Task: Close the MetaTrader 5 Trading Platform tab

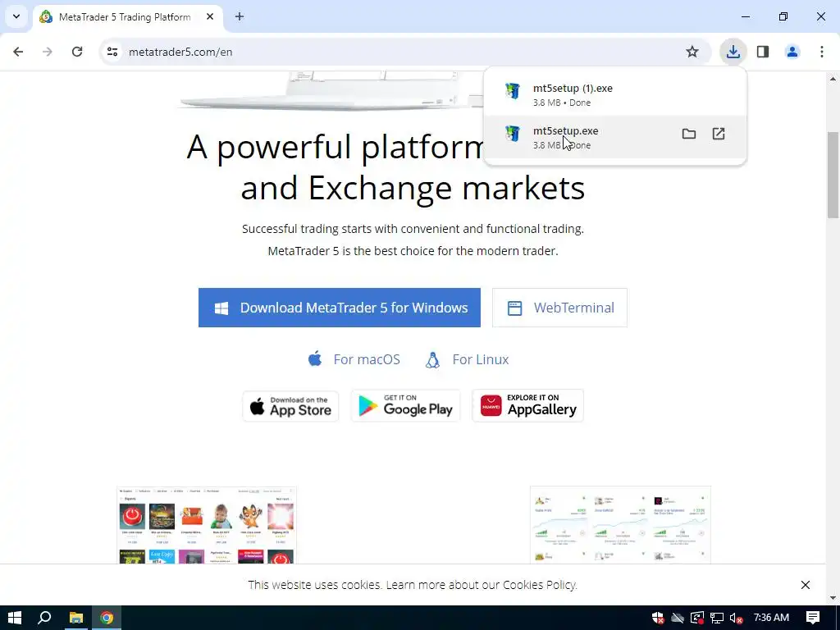Action: tap(210, 16)
